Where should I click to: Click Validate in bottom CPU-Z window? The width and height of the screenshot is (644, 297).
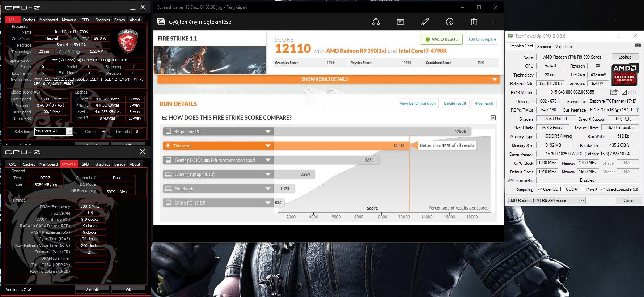92,290
